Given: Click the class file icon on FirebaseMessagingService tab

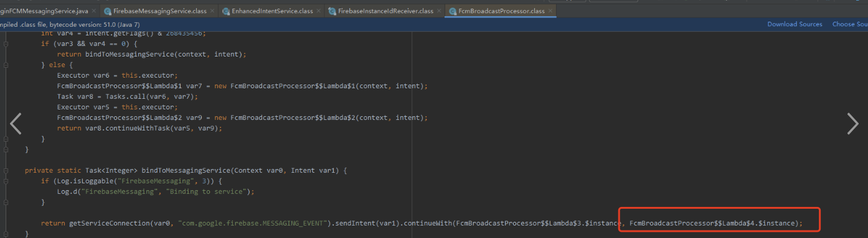Looking at the screenshot, I should 108,11.
